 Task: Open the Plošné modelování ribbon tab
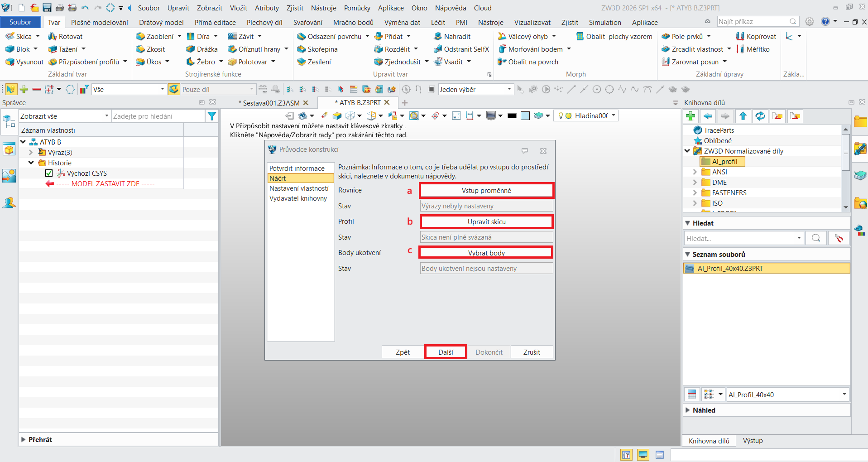tap(100, 22)
